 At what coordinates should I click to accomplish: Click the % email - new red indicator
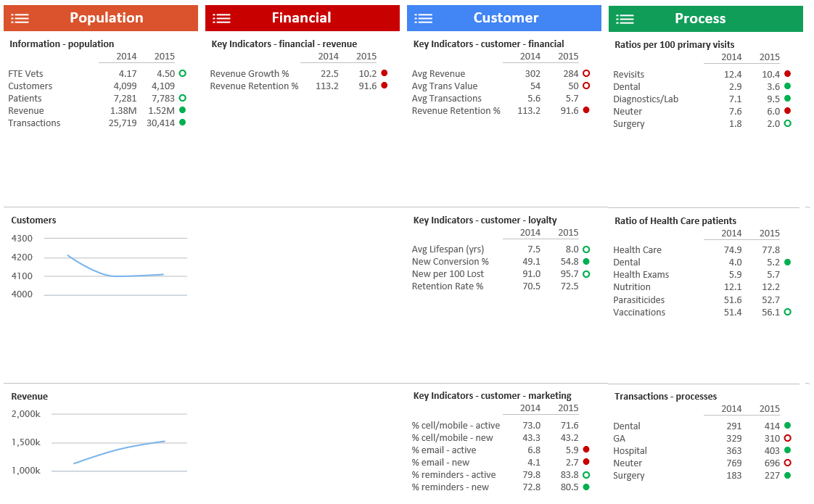click(x=586, y=461)
